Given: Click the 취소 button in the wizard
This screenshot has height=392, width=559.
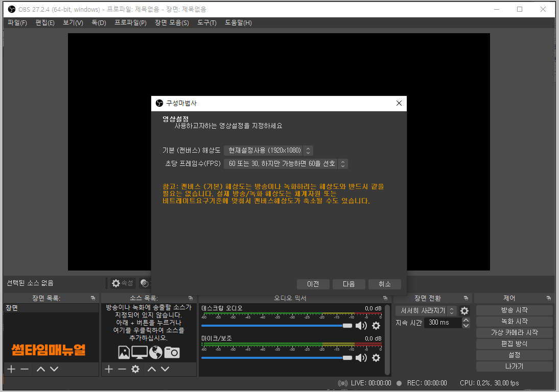Looking at the screenshot, I should pyautogui.click(x=384, y=284).
